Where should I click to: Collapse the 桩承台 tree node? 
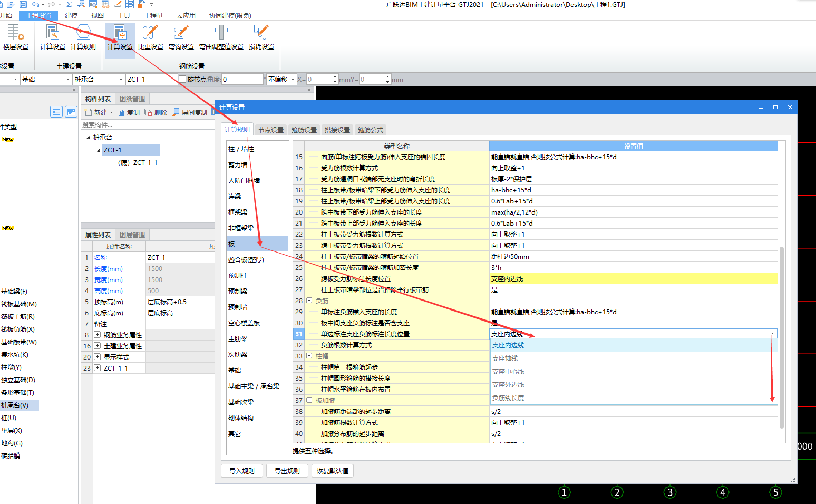[x=88, y=138]
